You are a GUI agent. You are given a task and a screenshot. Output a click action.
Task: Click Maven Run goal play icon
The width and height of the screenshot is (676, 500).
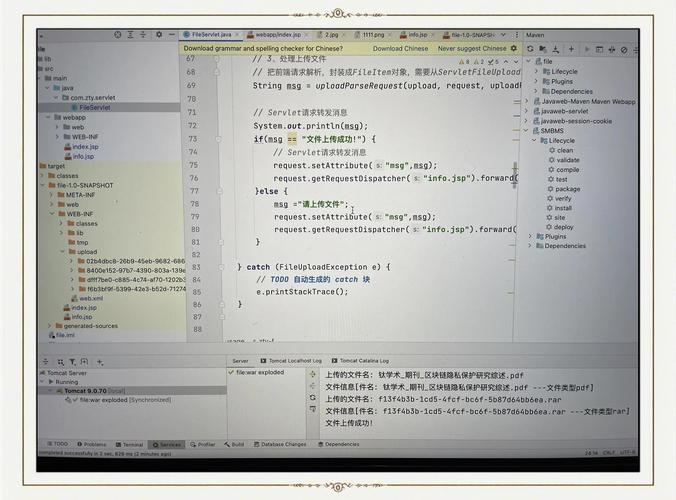pyautogui.click(x=586, y=49)
